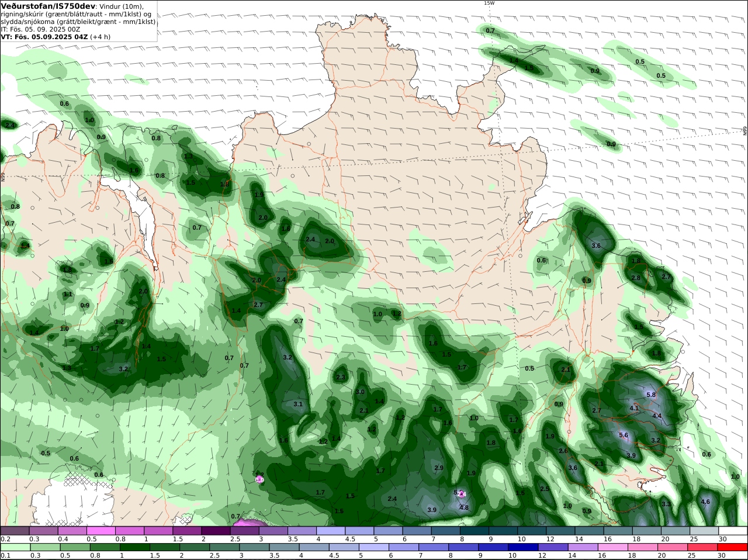Click the white swatch ending the upper legend row
The width and height of the screenshot is (748, 560).
[733, 531]
